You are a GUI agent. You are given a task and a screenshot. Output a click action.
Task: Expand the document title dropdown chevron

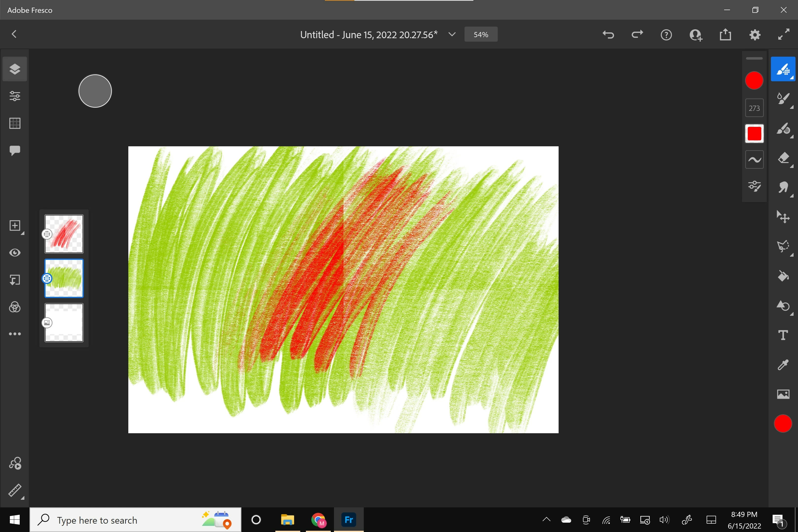452,34
